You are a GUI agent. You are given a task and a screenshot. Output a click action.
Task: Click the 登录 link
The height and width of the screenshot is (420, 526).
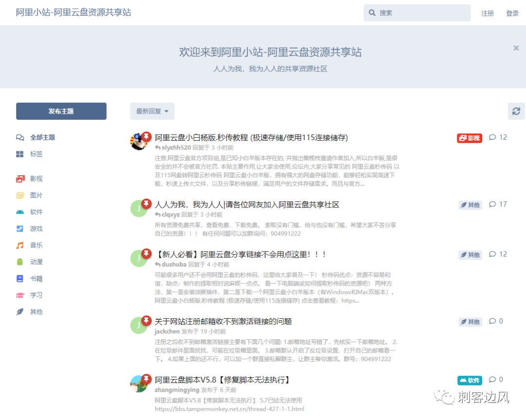(x=512, y=13)
